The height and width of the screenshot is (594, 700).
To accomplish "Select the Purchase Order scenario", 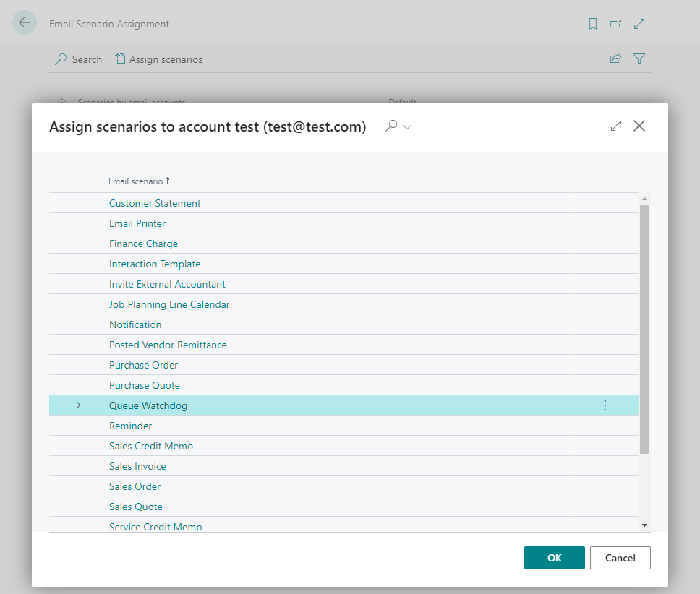I will coord(143,365).
